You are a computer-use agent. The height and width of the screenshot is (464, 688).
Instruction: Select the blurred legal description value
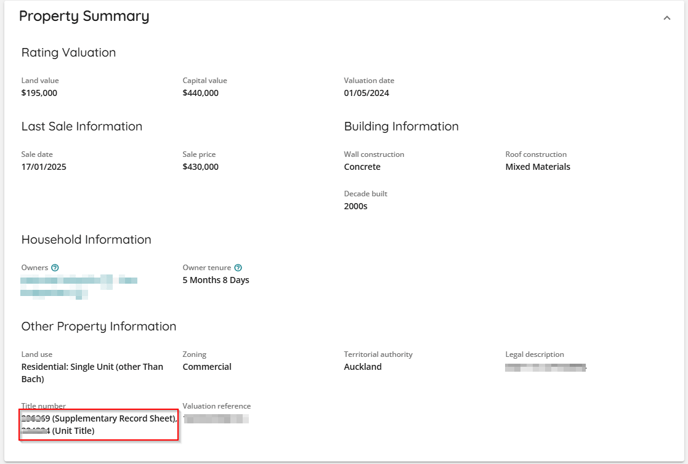545,367
